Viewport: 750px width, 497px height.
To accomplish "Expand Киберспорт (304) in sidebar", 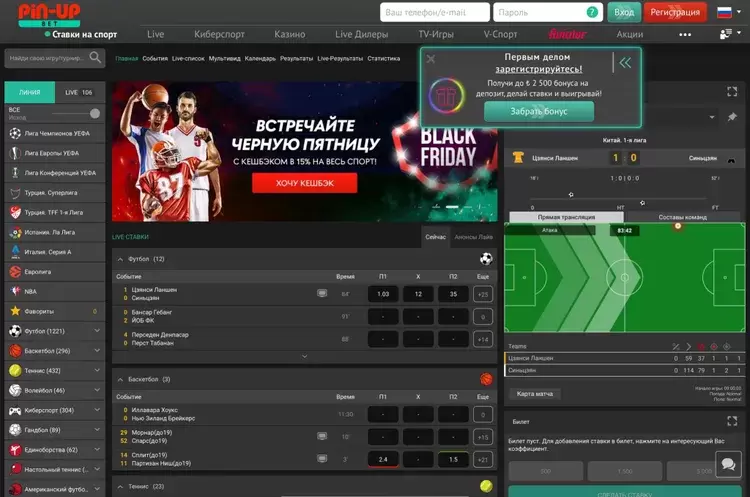I will [x=55, y=410].
